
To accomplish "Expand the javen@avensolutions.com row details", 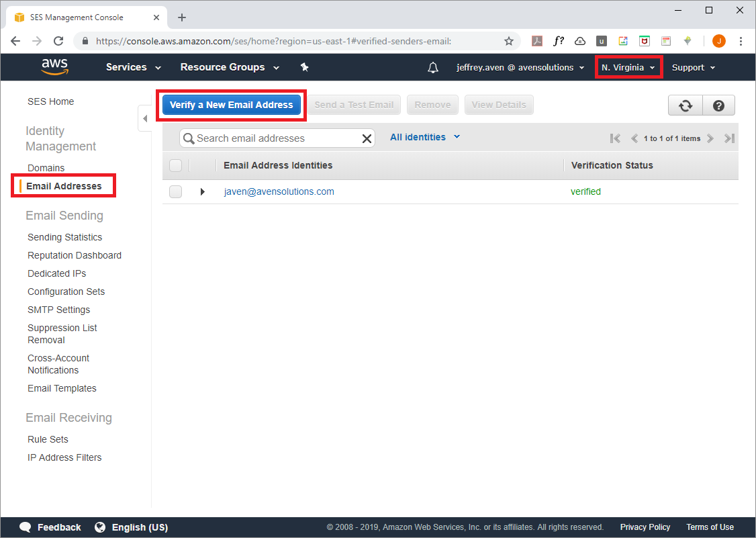I will 203,191.
